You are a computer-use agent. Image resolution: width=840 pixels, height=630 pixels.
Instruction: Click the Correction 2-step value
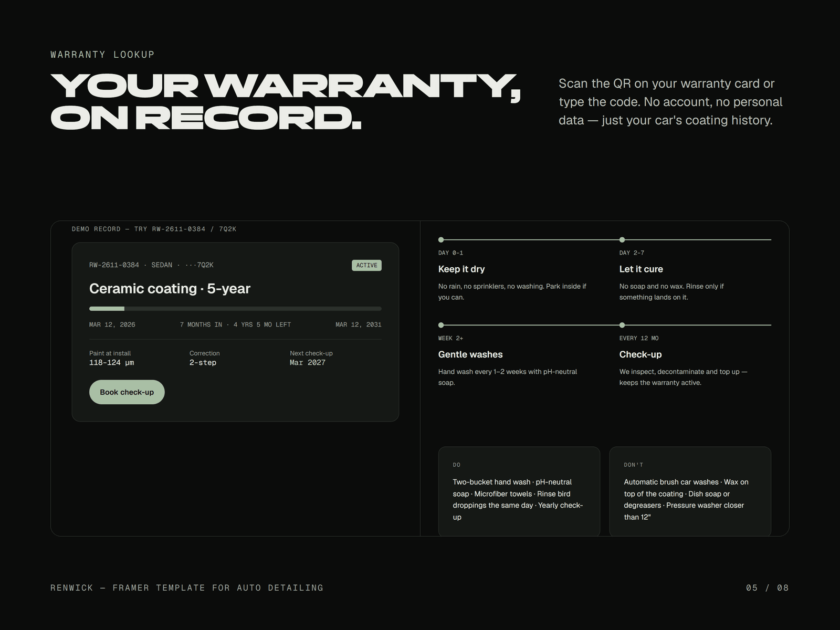[203, 363]
